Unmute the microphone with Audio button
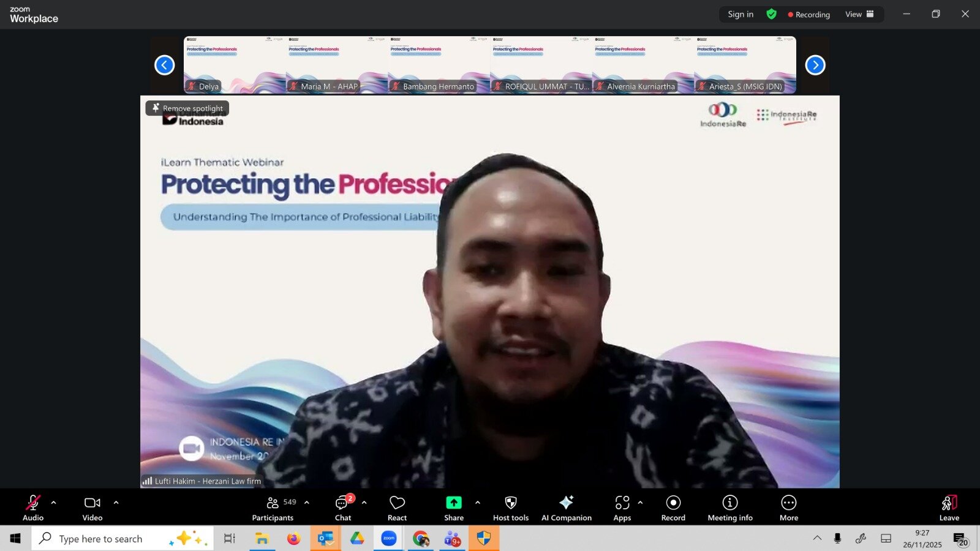Screen dimensions: 980x551 click(33, 508)
